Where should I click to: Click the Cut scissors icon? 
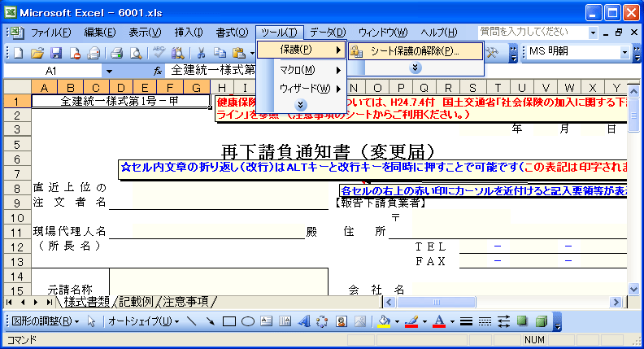200,52
